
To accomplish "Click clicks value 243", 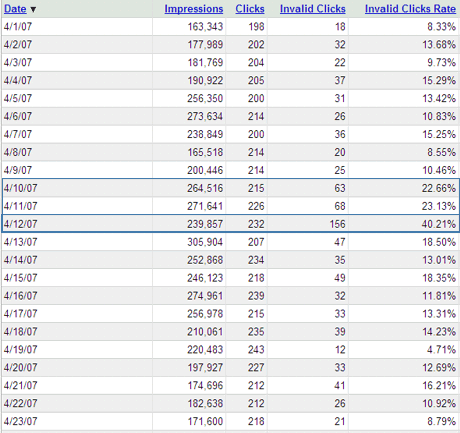I will (x=256, y=350).
